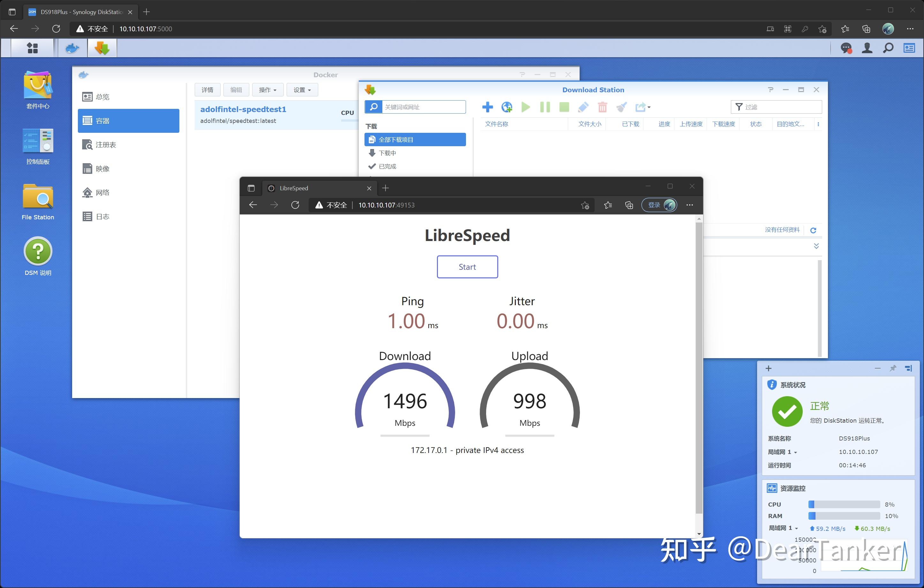
Task: Open Download Station column options menu
Action: [818, 124]
